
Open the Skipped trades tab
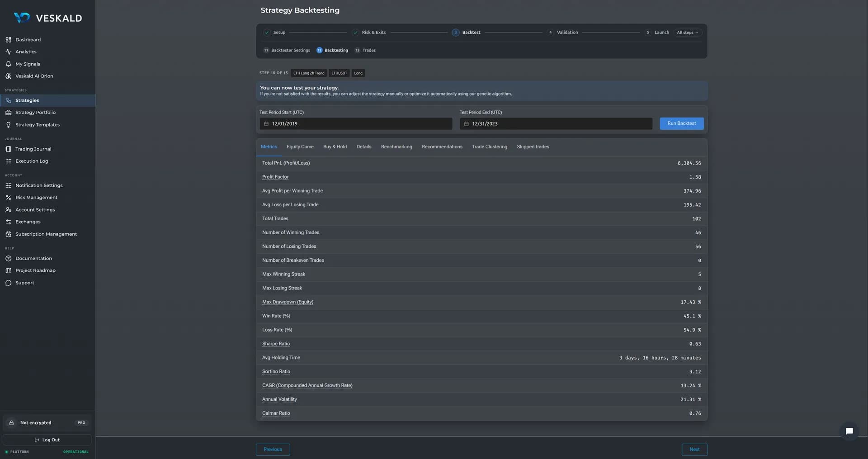[533, 147]
